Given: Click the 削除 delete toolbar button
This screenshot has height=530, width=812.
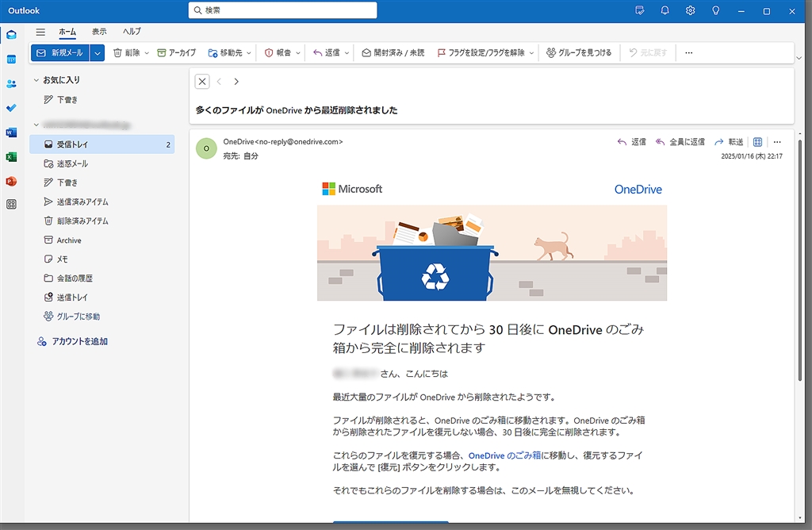Looking at the screenshot, I should coord(126,53).
